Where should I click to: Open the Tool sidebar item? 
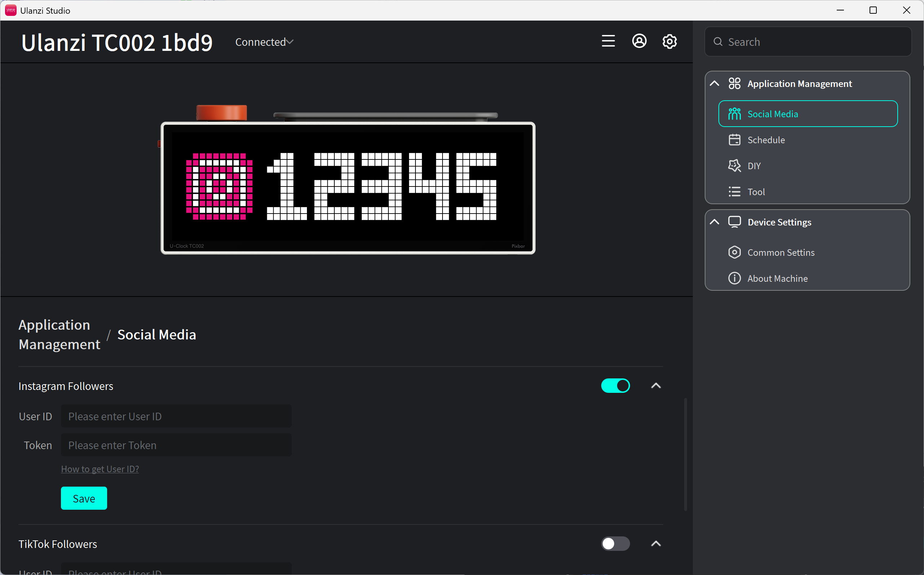point(808,192)
